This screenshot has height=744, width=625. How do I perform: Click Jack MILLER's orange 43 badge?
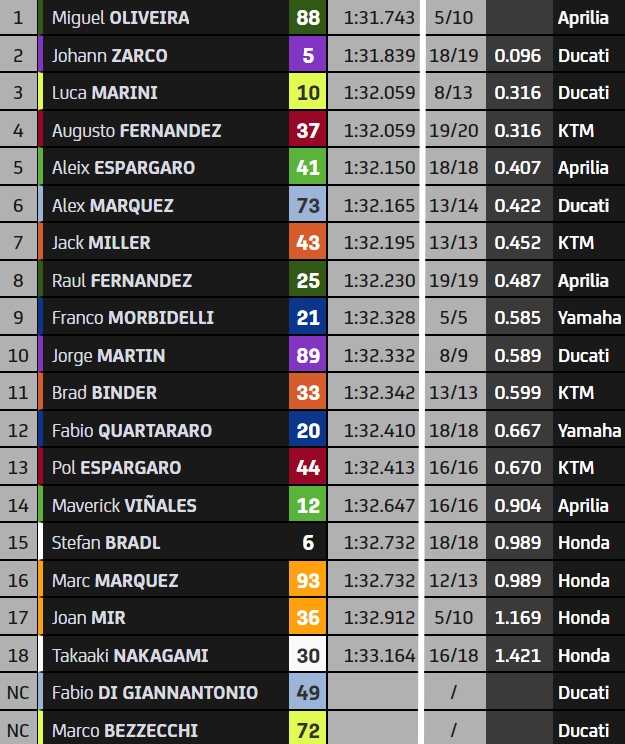pos(308,242)
